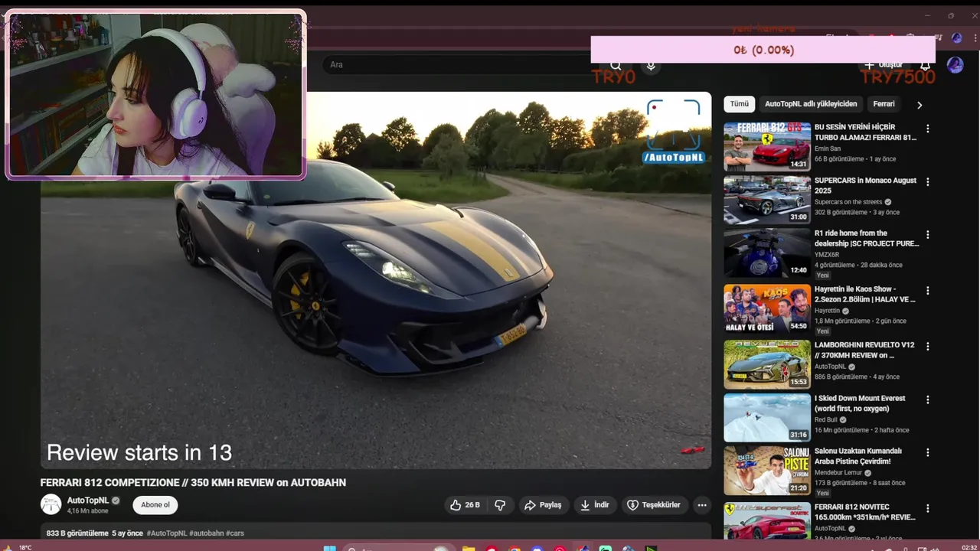Click the #cars hashtag link
The width and height of the screenshot is (980, 551).
(235, 533)
